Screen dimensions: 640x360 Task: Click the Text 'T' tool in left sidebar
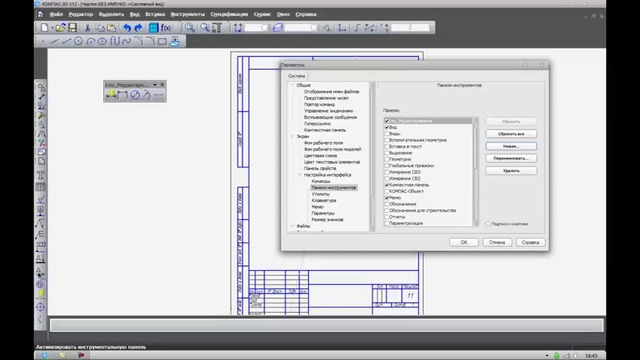[x=41, y=176]
